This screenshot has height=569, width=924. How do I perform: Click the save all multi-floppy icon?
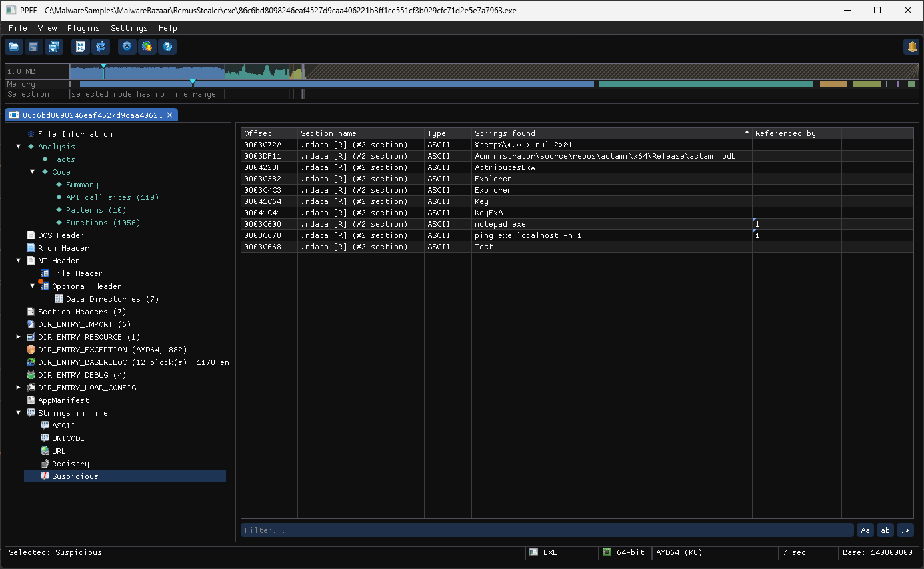coord(53,47)
